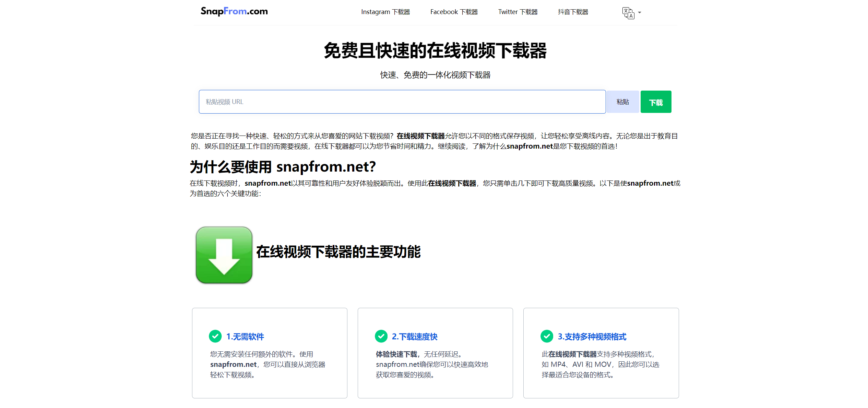
Task: Click the 粘贴 paste button
Action: pos(622,102)
